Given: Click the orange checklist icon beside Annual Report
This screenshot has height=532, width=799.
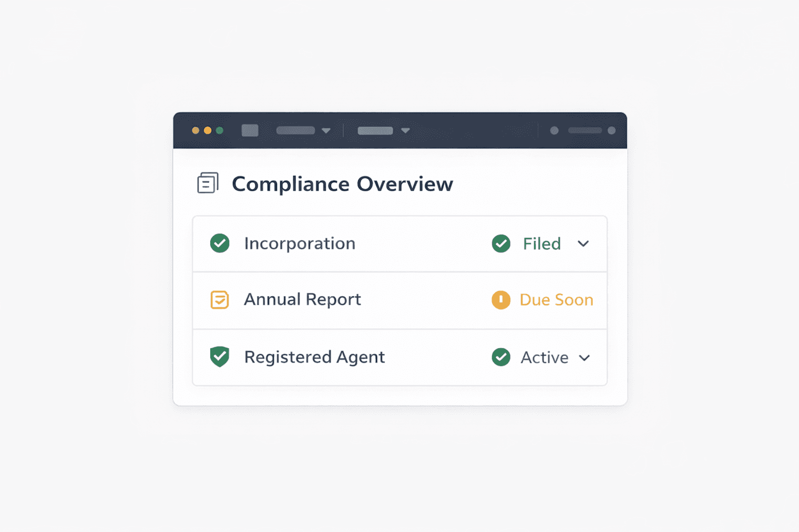Looking at the screenshot, I should (220, 299).
